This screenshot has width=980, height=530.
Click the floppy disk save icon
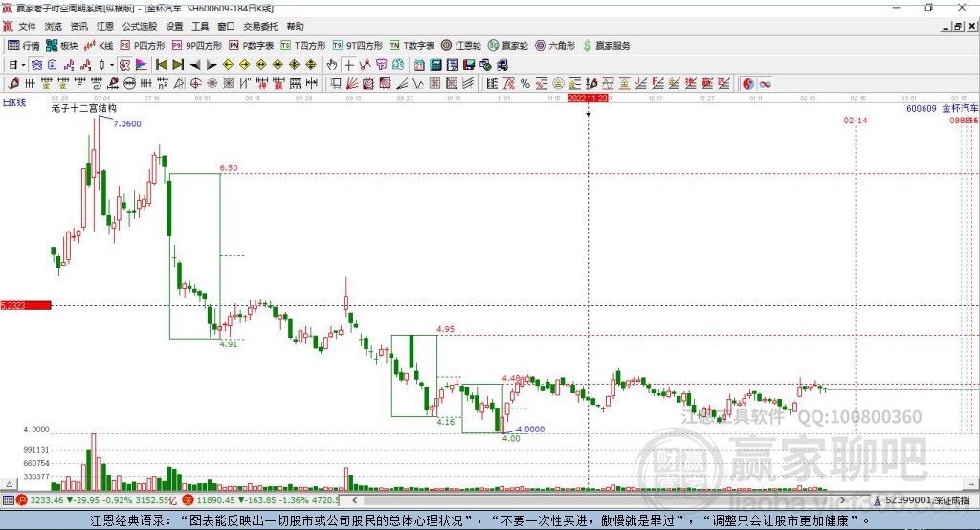coord(469,65)
